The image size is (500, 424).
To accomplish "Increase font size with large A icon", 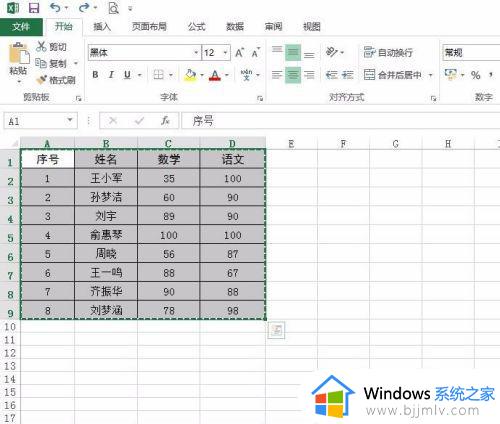I will coord(239,53).
